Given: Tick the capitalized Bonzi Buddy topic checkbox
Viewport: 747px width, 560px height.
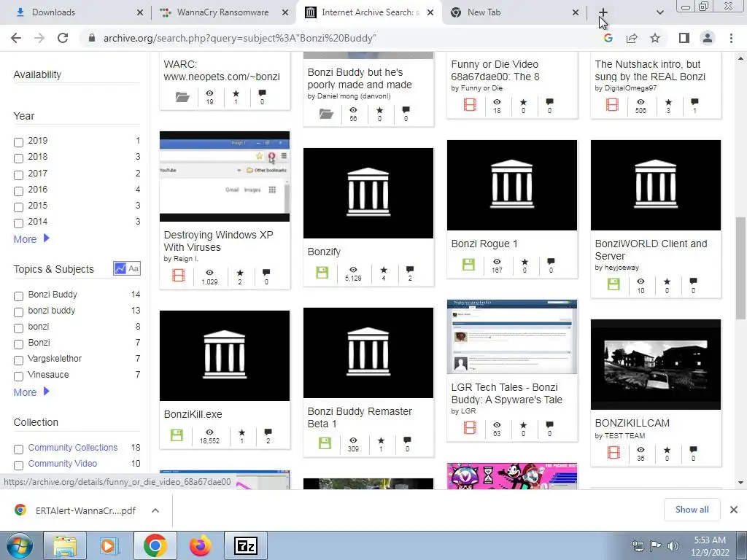Looking at the screenshot, I should [x=18, y=296].
